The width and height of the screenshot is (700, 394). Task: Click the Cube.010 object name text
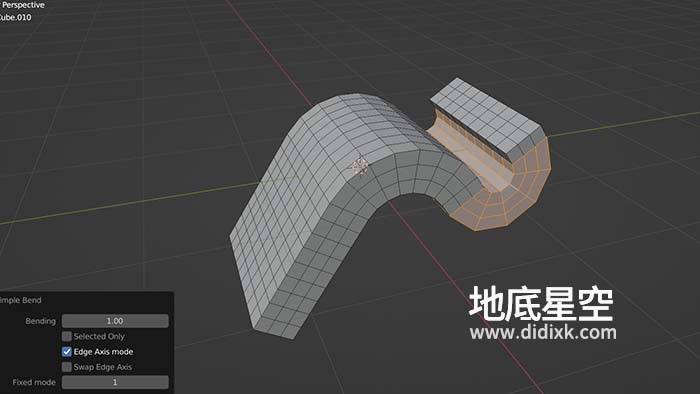coord(15,17)
